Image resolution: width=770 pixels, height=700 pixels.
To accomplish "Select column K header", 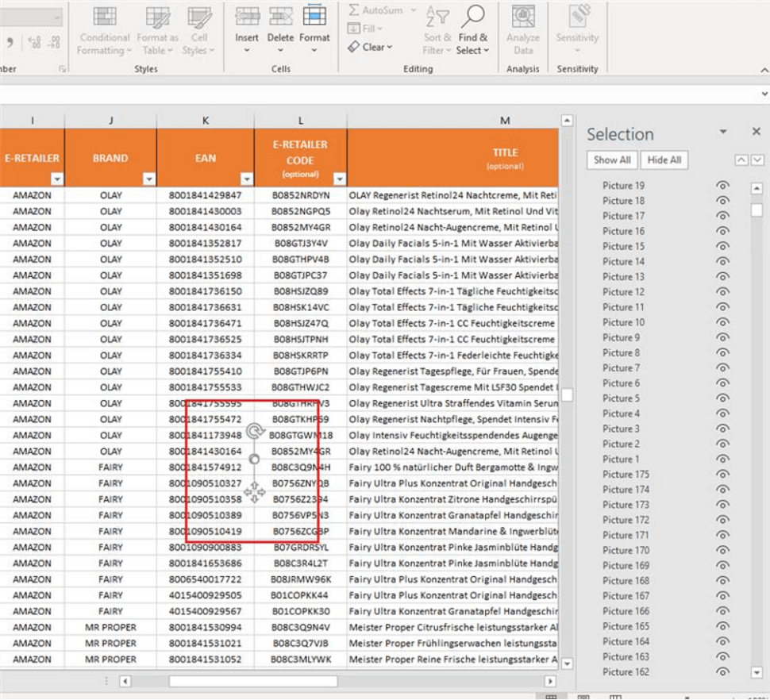I will click(x=206, y=121).
